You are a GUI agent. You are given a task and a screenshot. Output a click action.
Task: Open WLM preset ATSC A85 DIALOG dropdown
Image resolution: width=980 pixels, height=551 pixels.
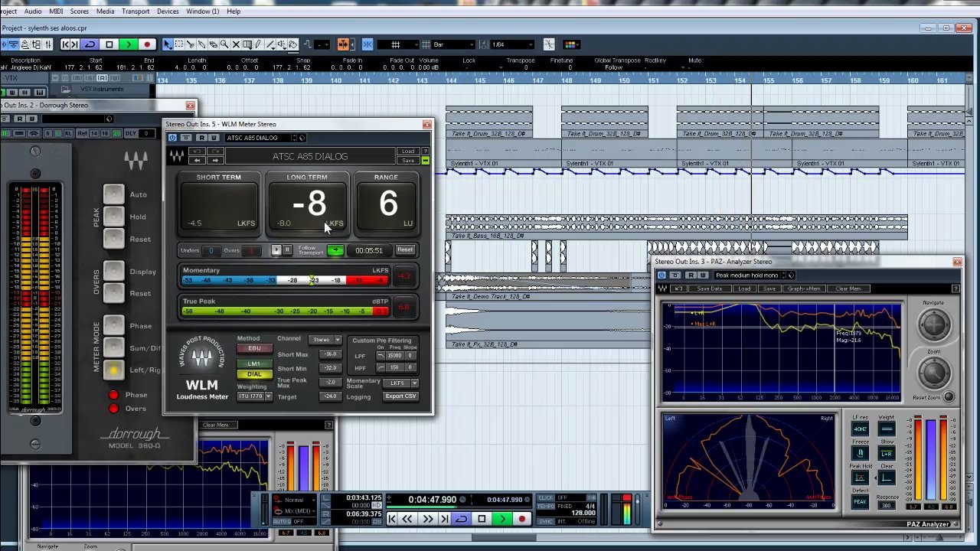[260, 138]
